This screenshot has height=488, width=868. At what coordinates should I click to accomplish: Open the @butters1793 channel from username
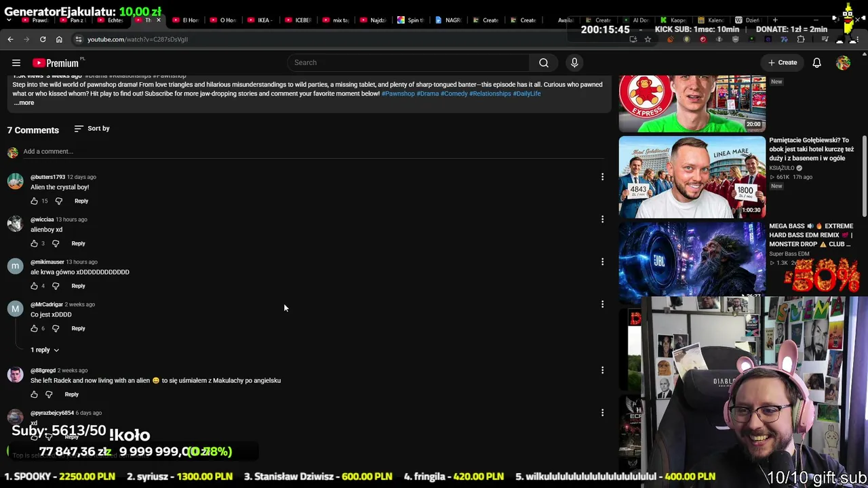point(47,177)
